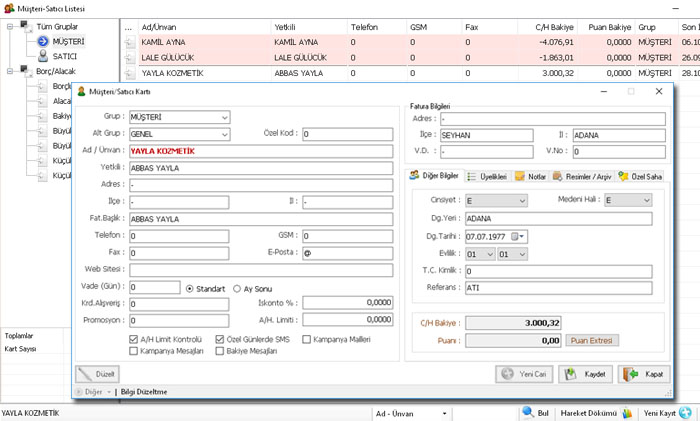Open the second Evlilik month dropdown
700x421 pixels.
pyautogui.click(x=522, y=254)
